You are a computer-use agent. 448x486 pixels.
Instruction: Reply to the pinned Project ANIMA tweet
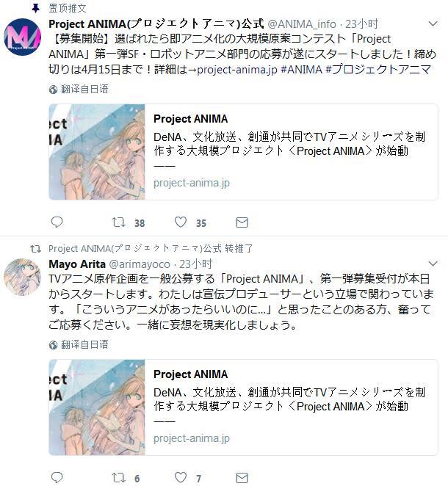[57, 222]
